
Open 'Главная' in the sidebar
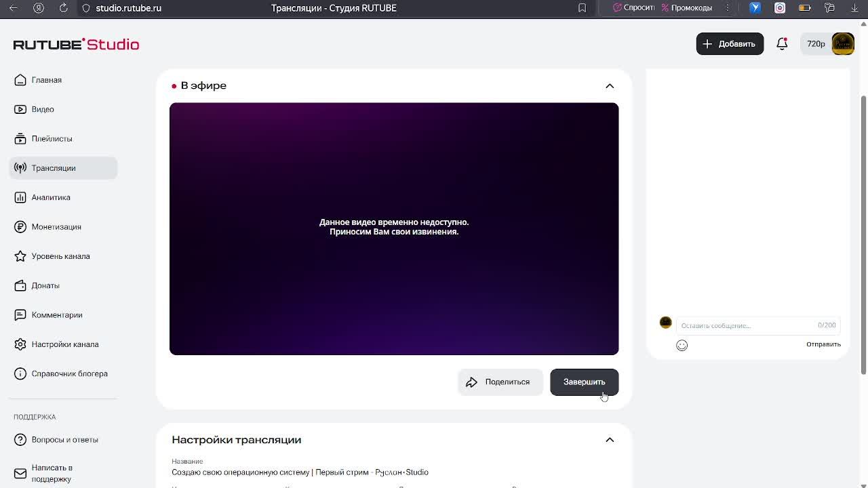point(63,80)
